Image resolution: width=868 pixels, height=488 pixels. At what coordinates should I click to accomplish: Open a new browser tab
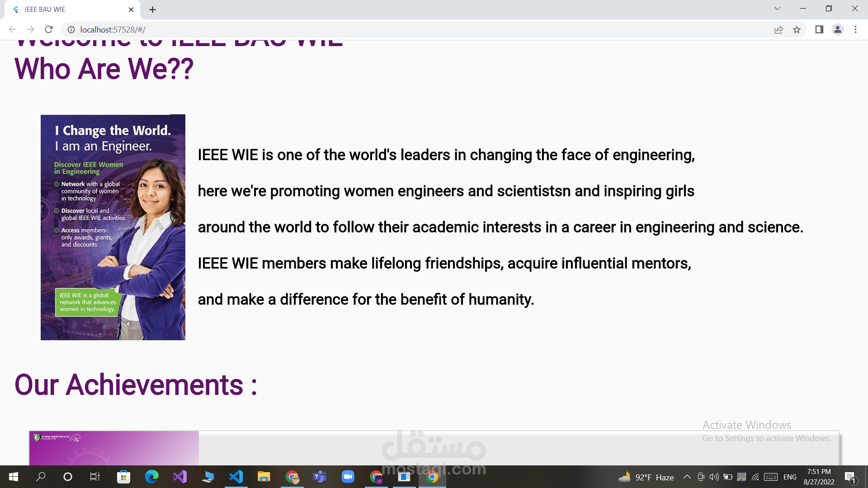pyautogui.click(x=152, y=9)
